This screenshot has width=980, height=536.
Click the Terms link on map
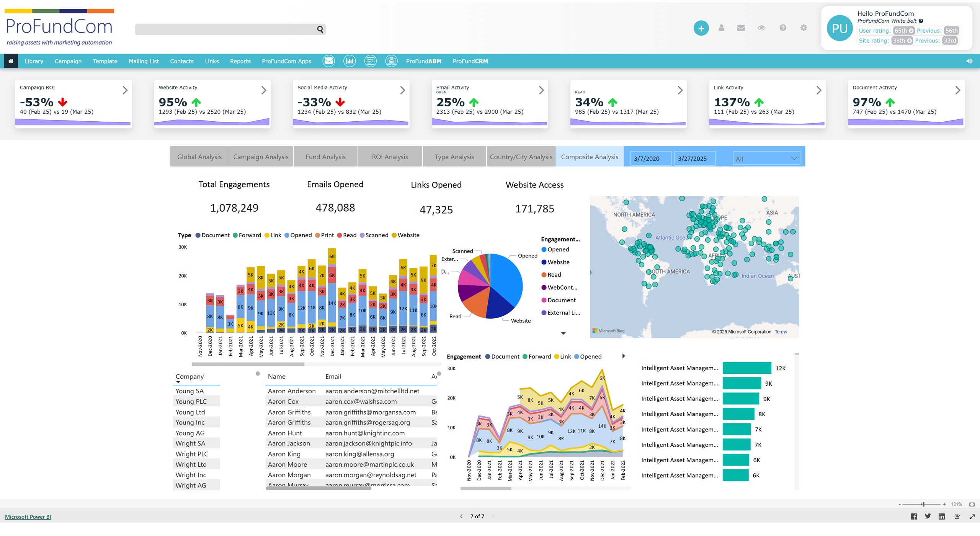pos(781,332)
